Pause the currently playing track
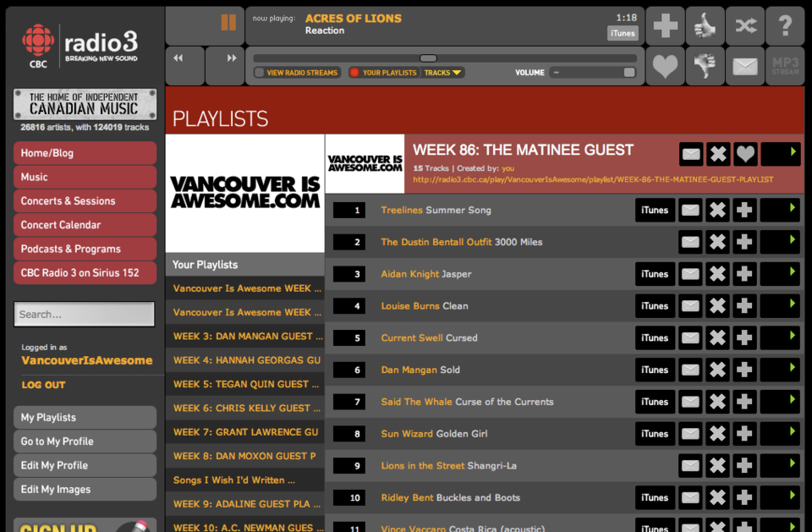Screen dimensions: 812x532 pyautogui.click(x=228, y=22)
